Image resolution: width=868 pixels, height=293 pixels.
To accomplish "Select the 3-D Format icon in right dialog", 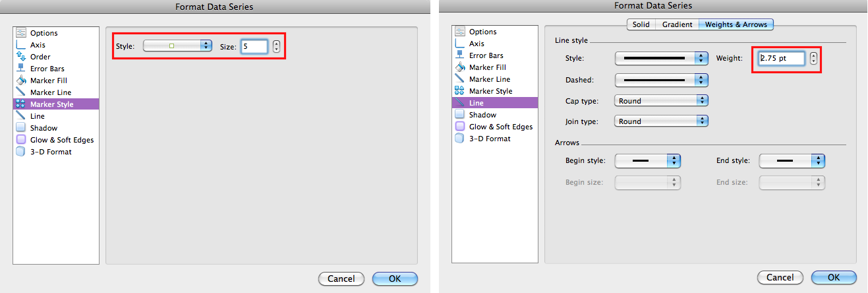I will (x=459, y=139).
